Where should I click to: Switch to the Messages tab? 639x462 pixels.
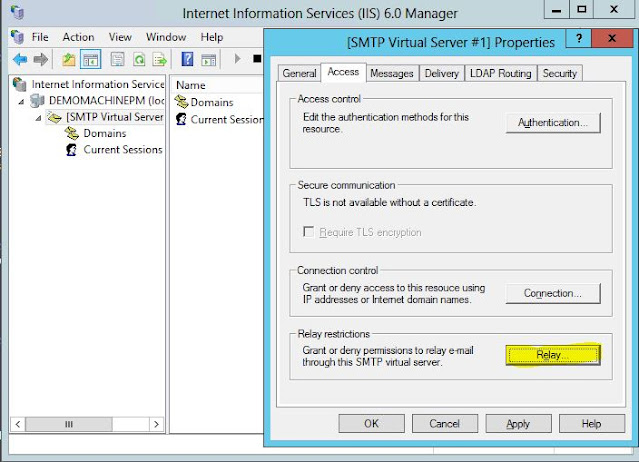pyautogui.click(x=392, y=73)
